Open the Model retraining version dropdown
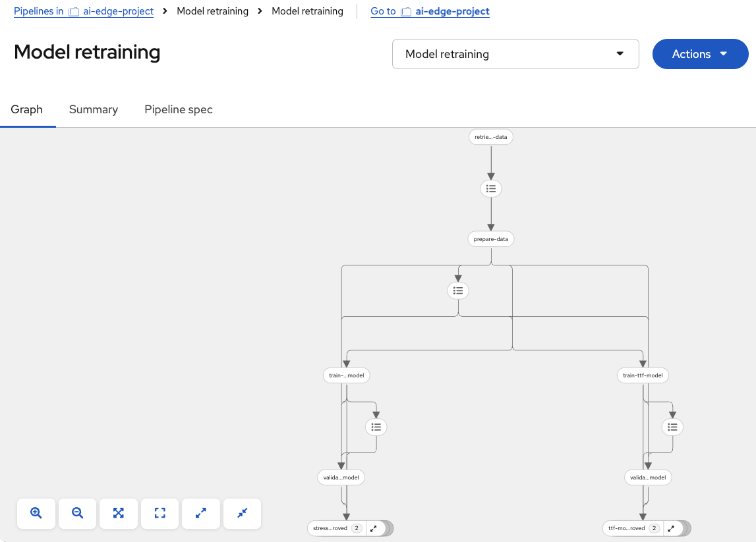The width and height of the screenshot is (756, 542). [x=515, y=54]
